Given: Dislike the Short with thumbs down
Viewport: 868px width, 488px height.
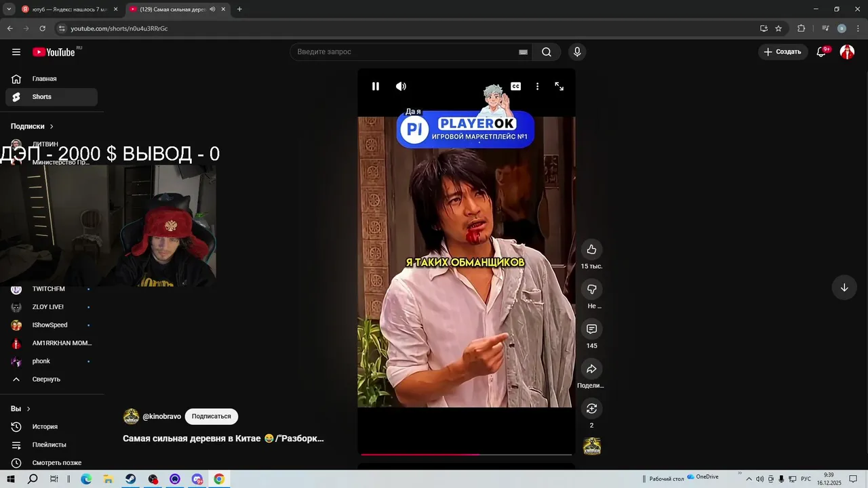Looking at the screenshot, I should click(591, 289).
